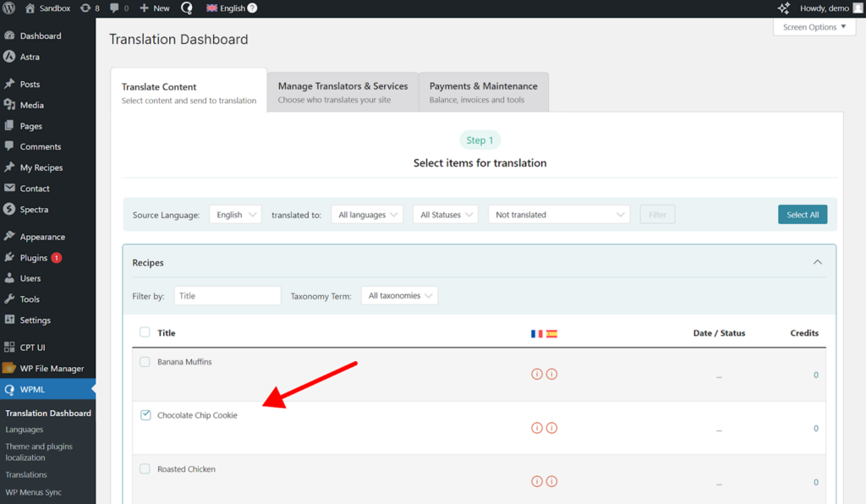
Task: Click the Spanish flag column header icon
Action: click(x=550, y=333)
